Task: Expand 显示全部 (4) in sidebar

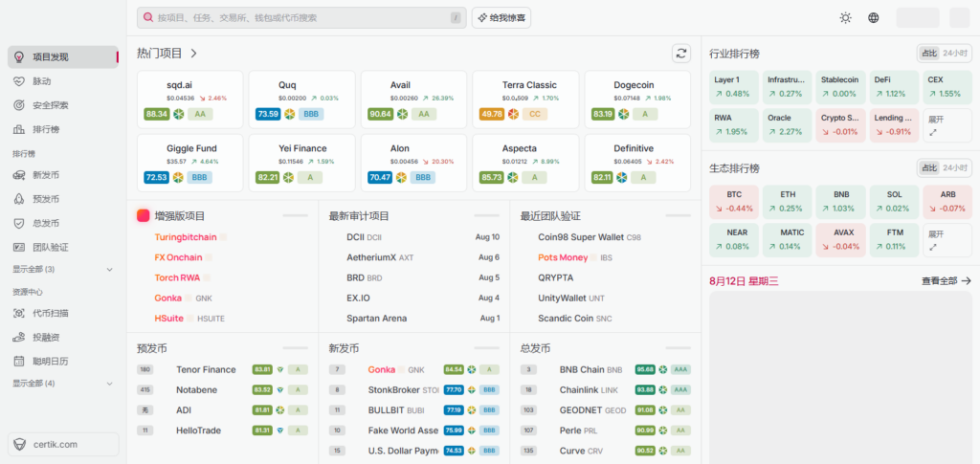Action: 63,383
